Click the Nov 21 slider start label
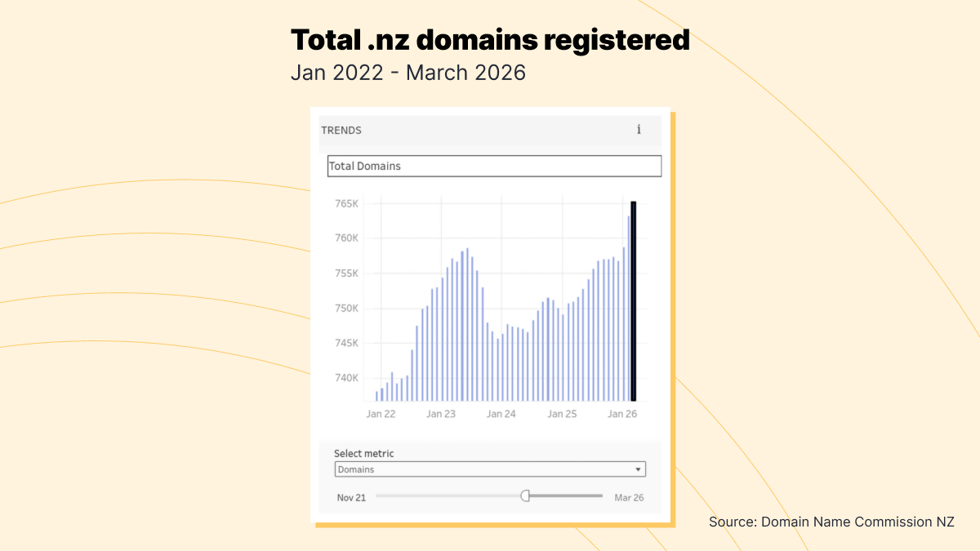 [x=351, y=497]
